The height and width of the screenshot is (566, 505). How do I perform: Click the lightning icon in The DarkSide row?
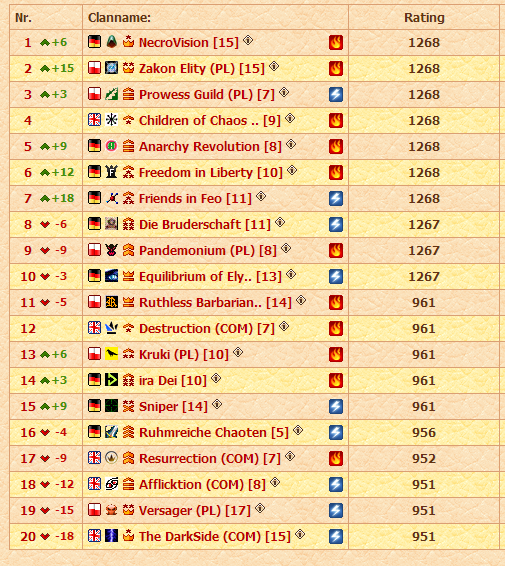pos(336,536)
